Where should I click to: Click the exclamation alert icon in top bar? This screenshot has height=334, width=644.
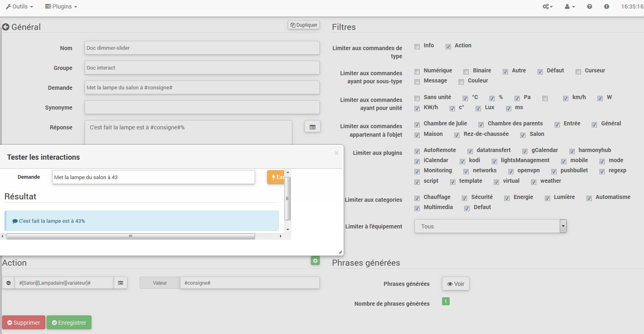click(606, 6)
